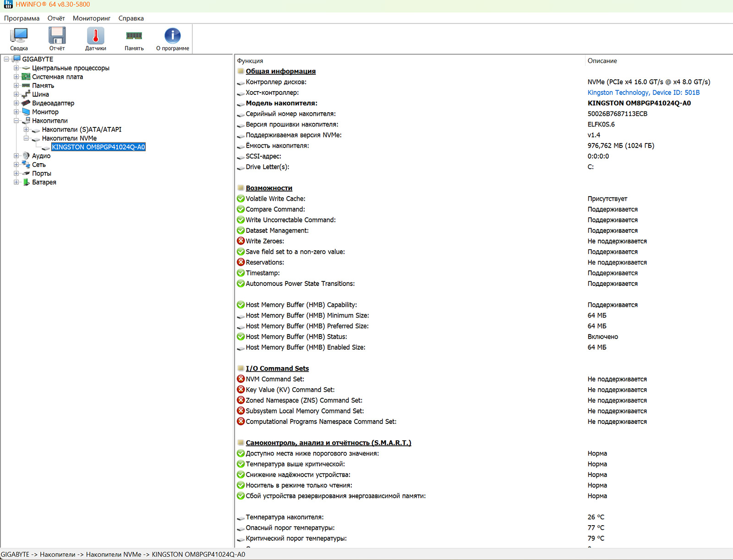The width and height of the screenshot is (733, 560).
Task: Click the Функция column header
Action: click(x=250, y=61)
